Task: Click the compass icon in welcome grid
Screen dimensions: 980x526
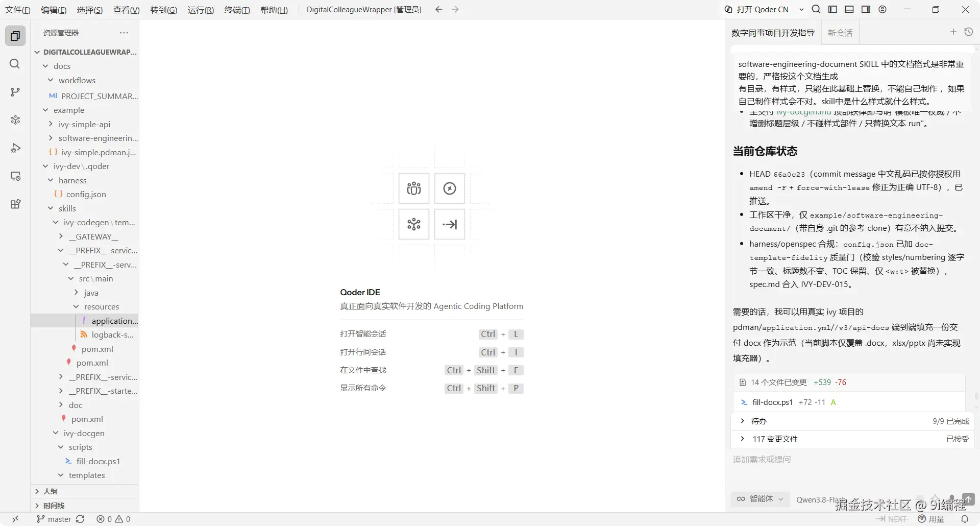Action: pyautogui.click(x=450, y=188)
